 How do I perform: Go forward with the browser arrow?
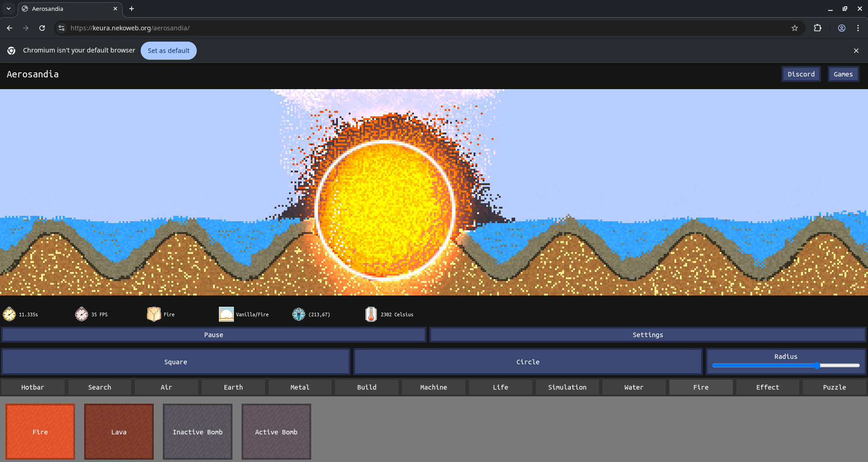click(x=26, y=28)
